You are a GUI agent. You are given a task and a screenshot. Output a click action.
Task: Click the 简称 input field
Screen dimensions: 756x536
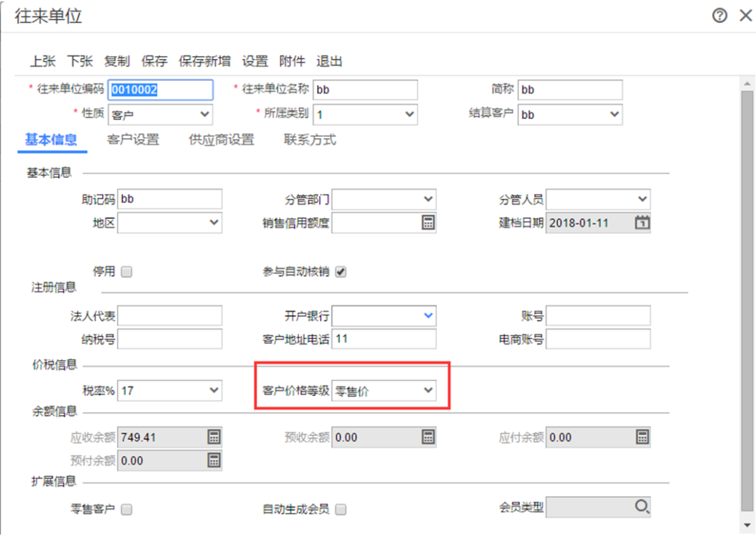[570, 90]
